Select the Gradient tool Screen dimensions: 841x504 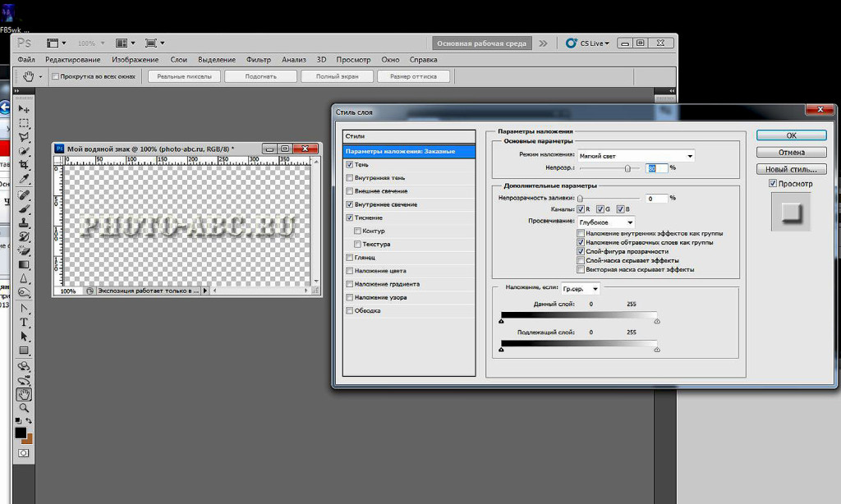coord(24,264)
